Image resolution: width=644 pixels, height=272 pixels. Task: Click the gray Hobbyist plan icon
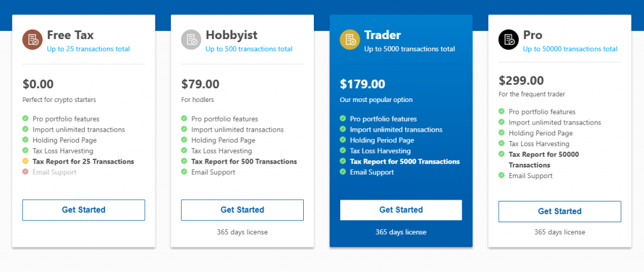[191, 40]
